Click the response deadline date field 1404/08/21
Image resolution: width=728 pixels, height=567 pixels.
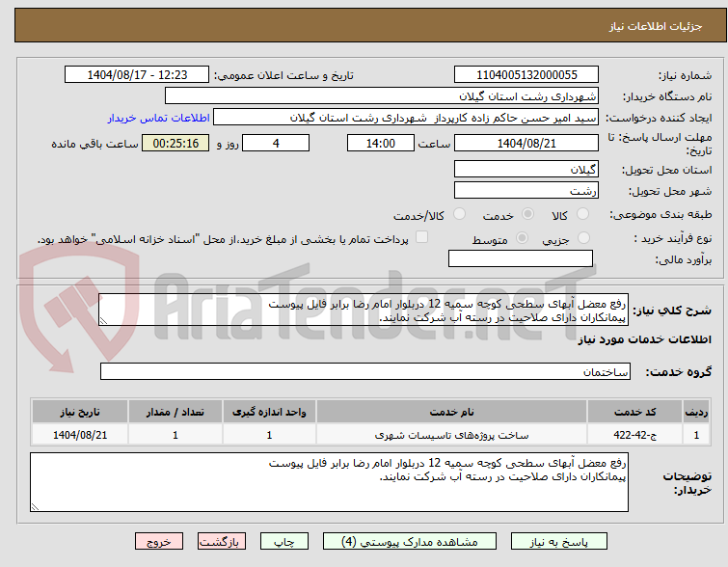526,143
